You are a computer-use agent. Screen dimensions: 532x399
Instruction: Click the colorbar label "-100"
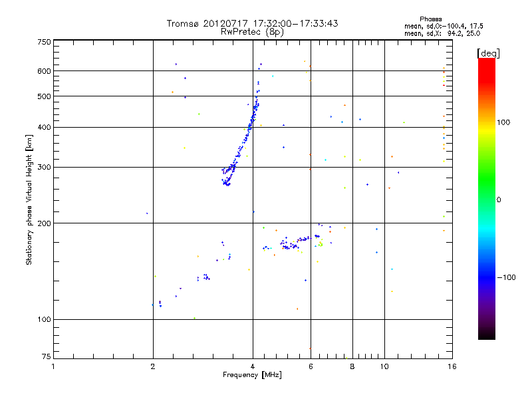(x=506, y=277)
